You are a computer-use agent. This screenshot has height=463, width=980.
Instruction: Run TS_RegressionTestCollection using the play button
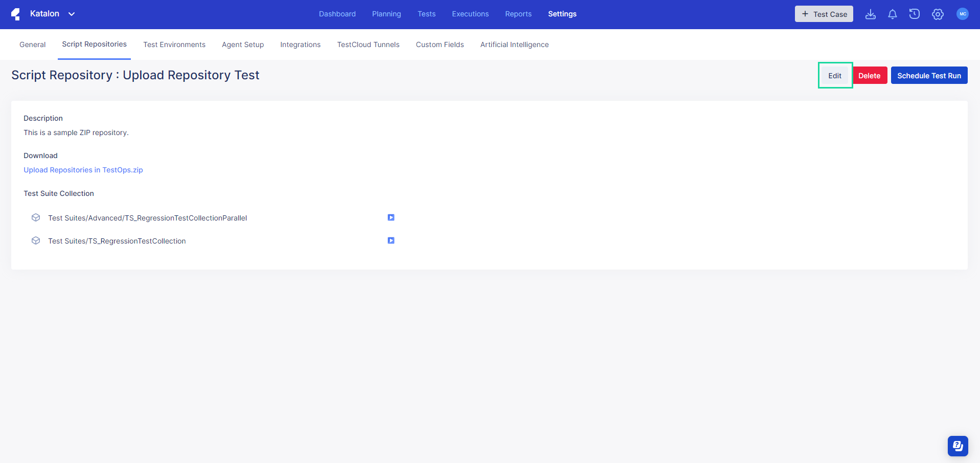tap(391, 240)
